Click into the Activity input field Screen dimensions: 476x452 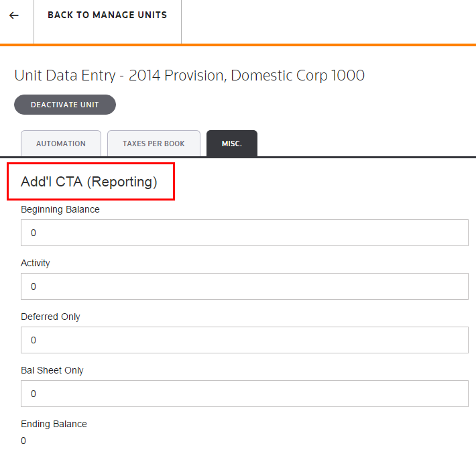pos(244,286)
